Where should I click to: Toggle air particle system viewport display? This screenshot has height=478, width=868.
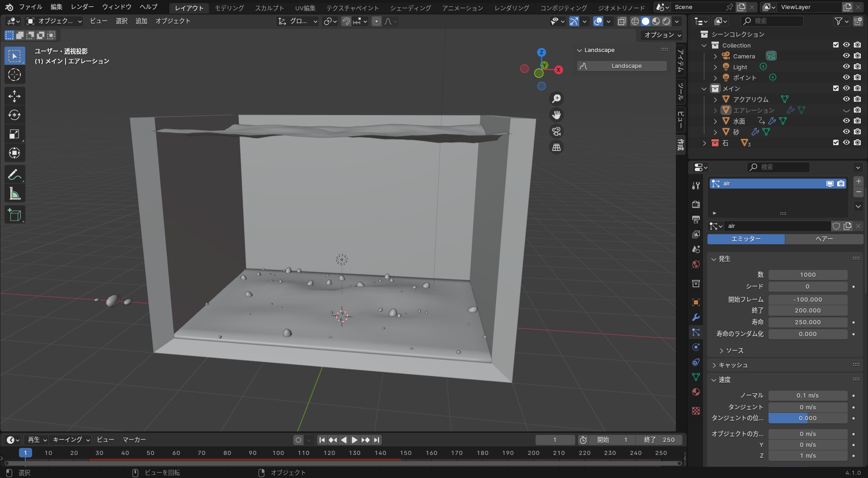[830, 184]
